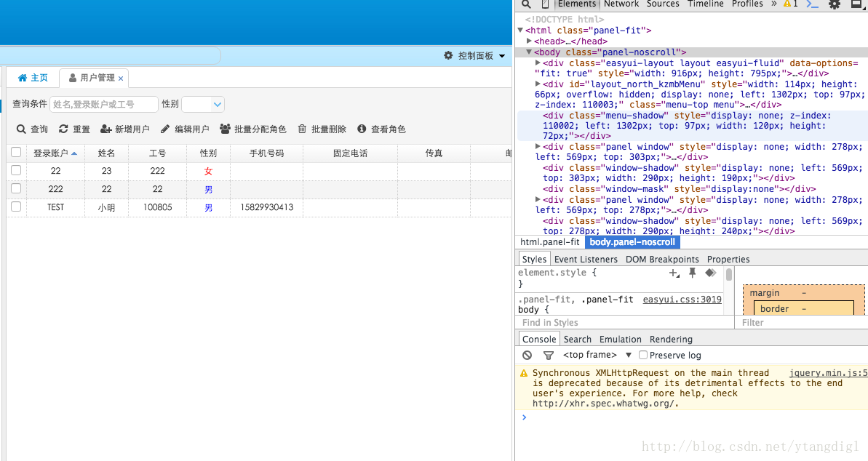Viewport: 868px width, 461px height.
Task: Toggle the Preserve log checkbox
Action: (x=642, y=355)
